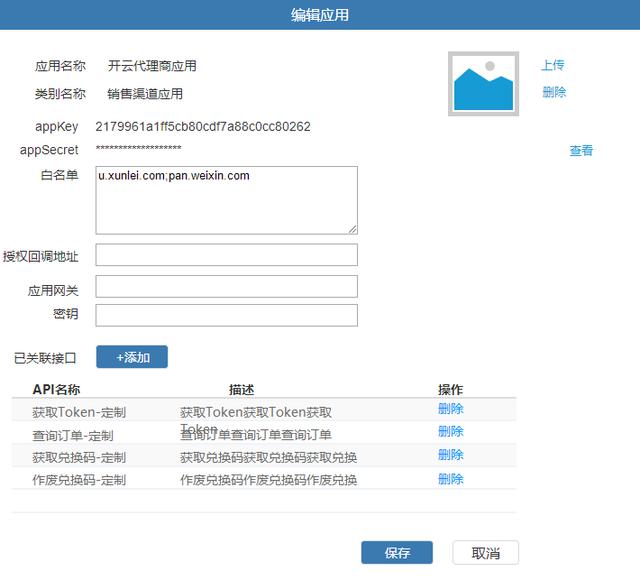Image resolution: width=640 pixels, height=580 pixels.
Task: Click the 应用网关 input field
Action: click(227, 287)
